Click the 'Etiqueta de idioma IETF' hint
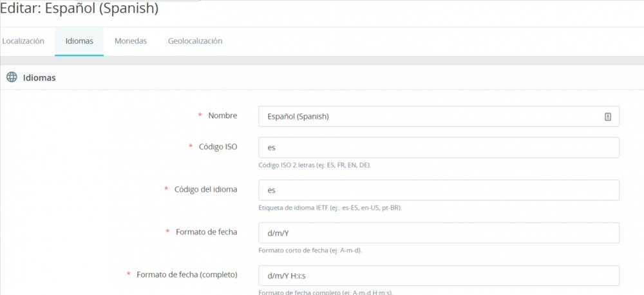 coord(330,208)
